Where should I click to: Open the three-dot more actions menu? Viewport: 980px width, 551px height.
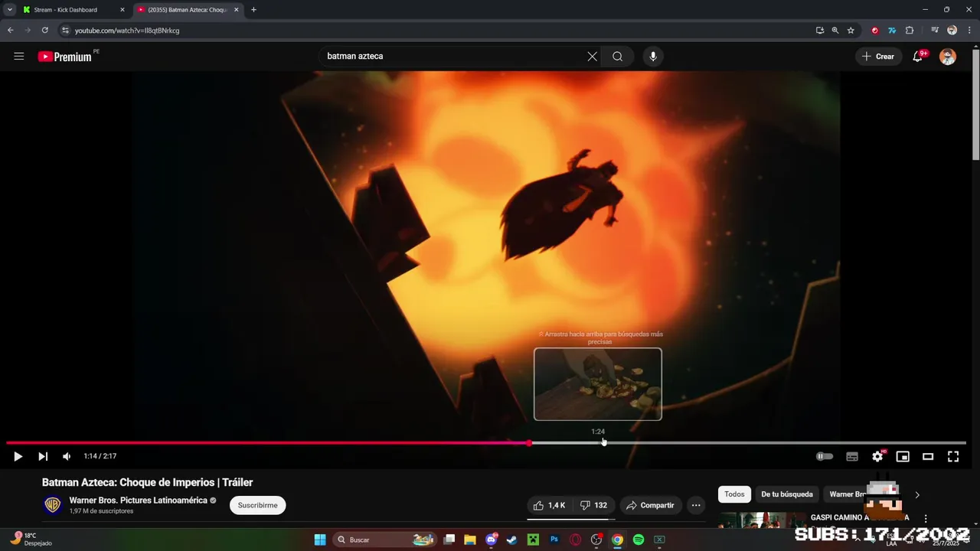pos(696,506)
